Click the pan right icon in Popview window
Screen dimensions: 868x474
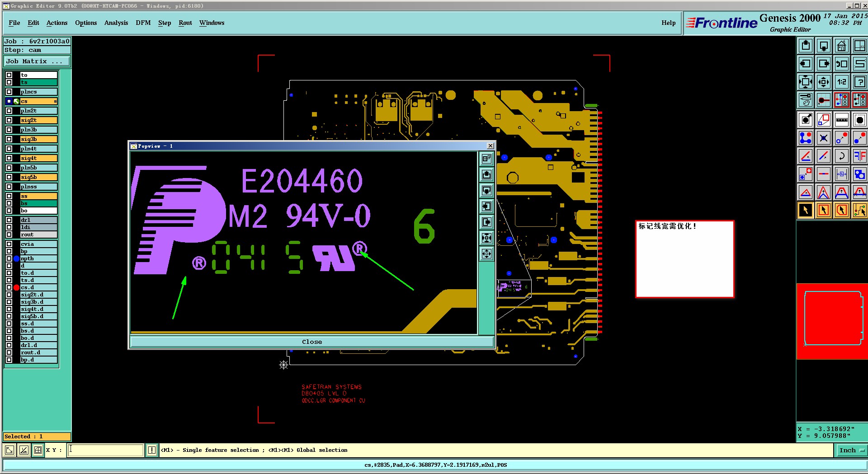tap(486, 222)
